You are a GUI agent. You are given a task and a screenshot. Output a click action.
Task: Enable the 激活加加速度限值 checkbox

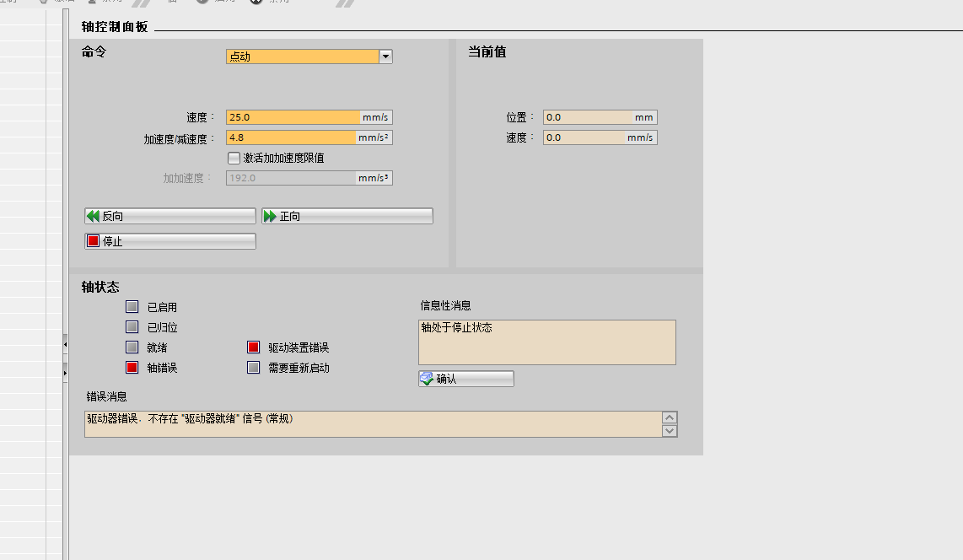pyautogui.click(x=234, y=158)
